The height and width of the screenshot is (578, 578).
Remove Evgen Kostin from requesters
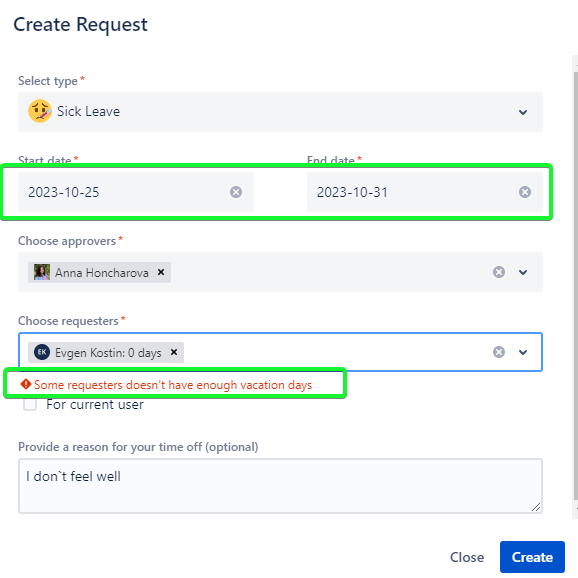174,352
